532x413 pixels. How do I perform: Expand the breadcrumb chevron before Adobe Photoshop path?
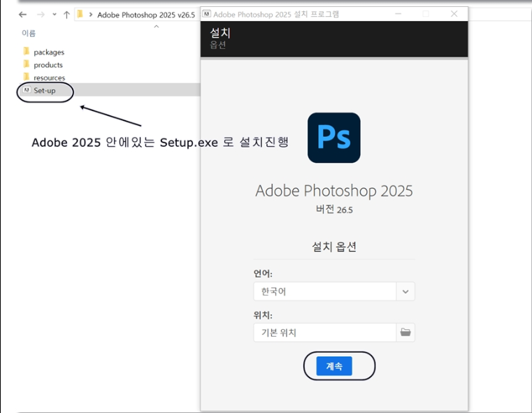click(91, 14)
